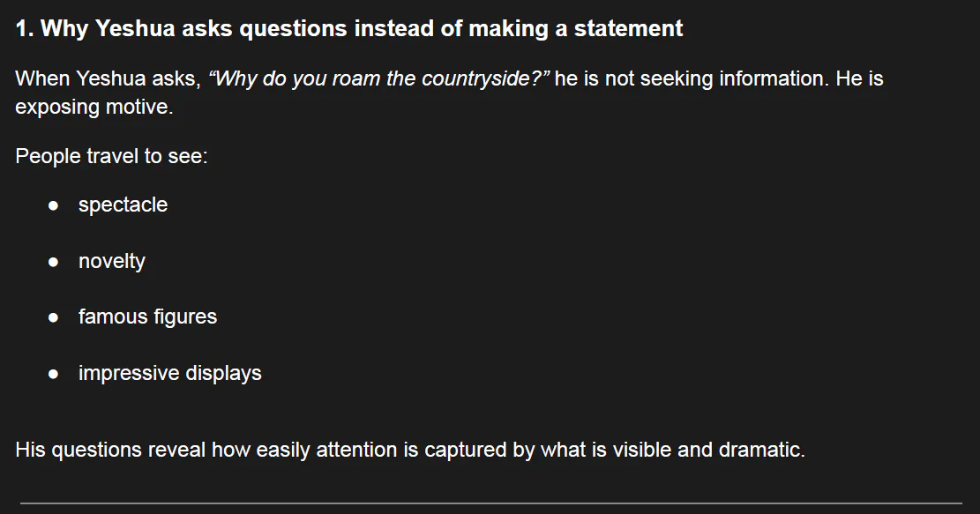Click "When Yeshua asks," at the paragraph start
This screenshot has height=514, width=980.
click(108, 78)
